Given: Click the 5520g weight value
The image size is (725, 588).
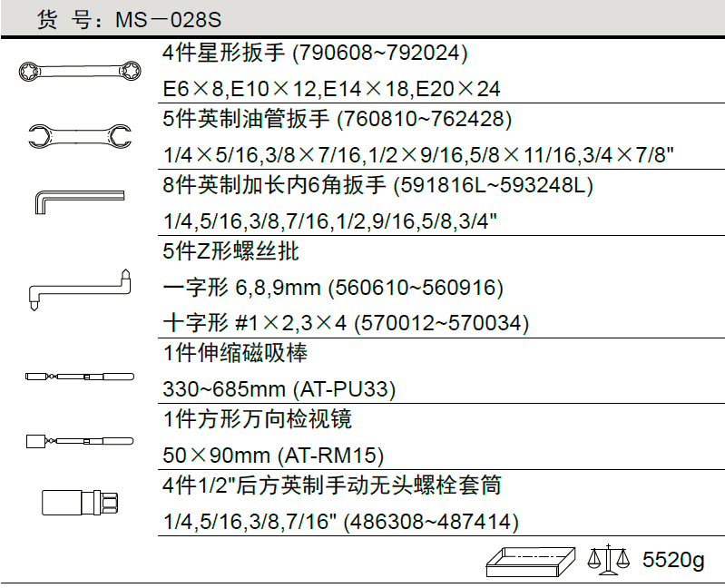Looking at the screenshot, I should click(672, 560).
